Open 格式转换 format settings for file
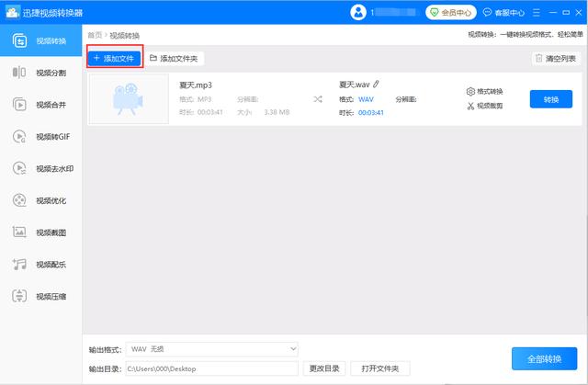The height and width of the screenshot is (385, 588). (485, 92)
